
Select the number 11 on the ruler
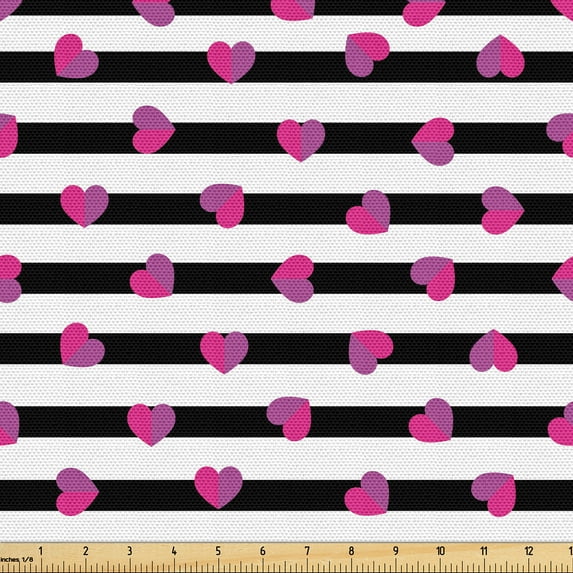click(x=484, y=551)
